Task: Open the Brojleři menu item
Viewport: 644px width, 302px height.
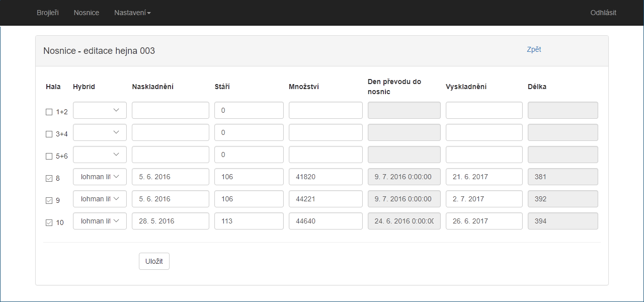Action: [x=48, y=13]
